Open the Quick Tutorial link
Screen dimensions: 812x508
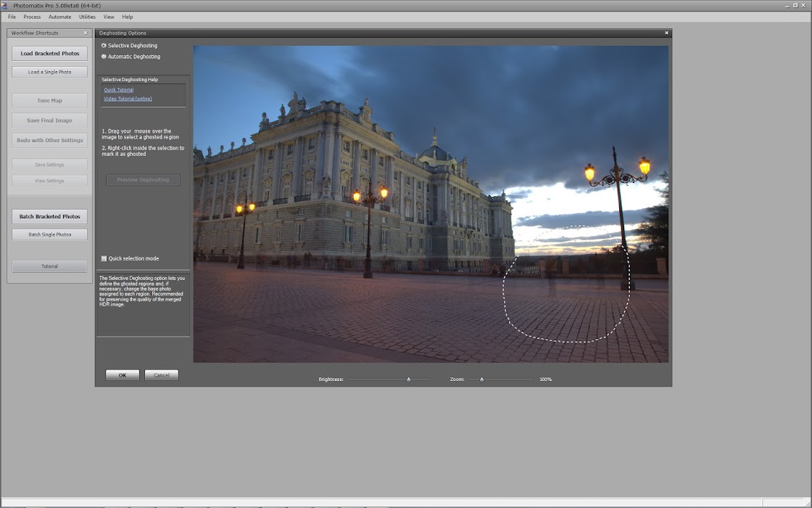tap(119, 90)
